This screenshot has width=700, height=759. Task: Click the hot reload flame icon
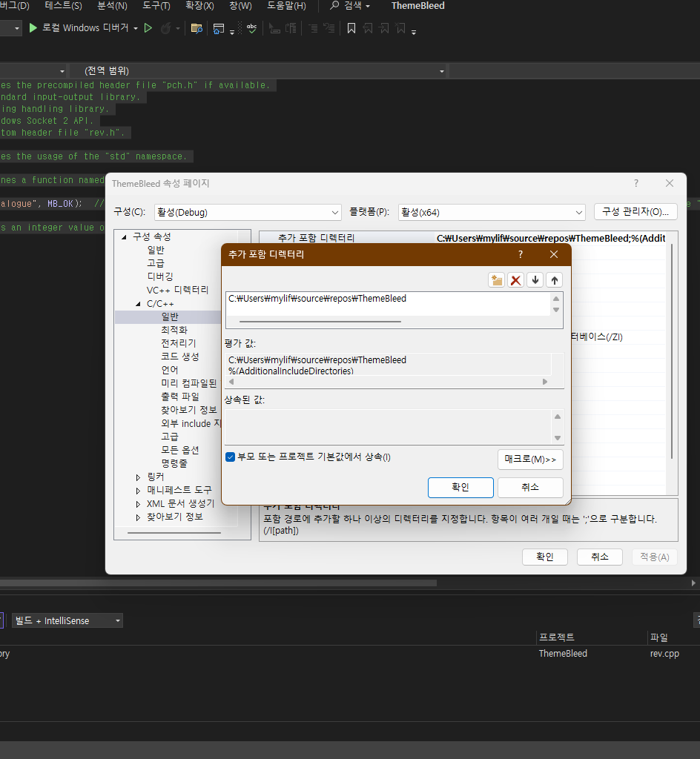[165, 28]
